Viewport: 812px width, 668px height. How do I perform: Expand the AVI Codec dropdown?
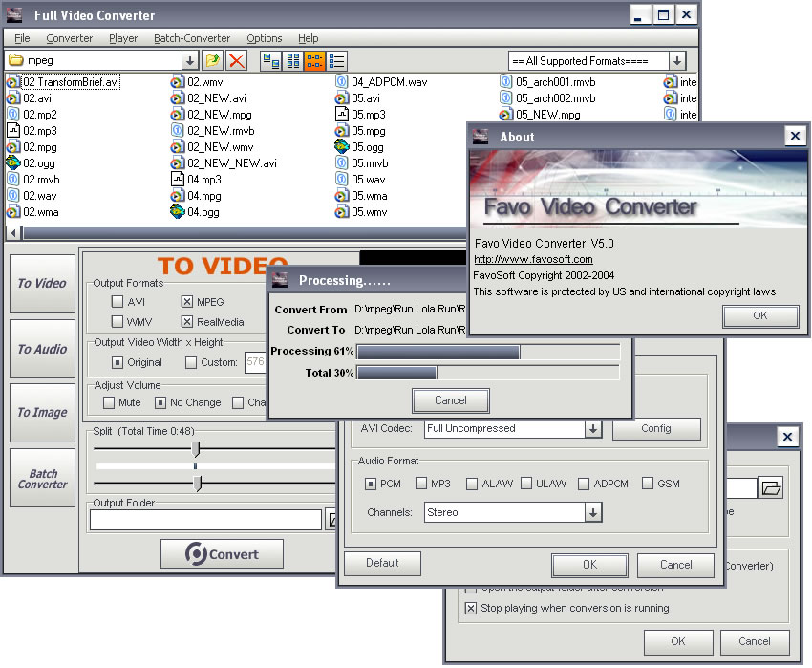tap(593, 428)
